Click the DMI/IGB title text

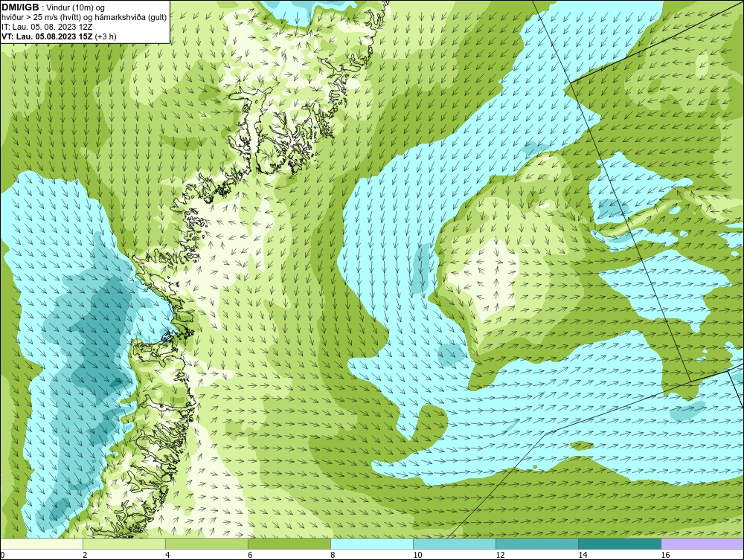point(20,7)
